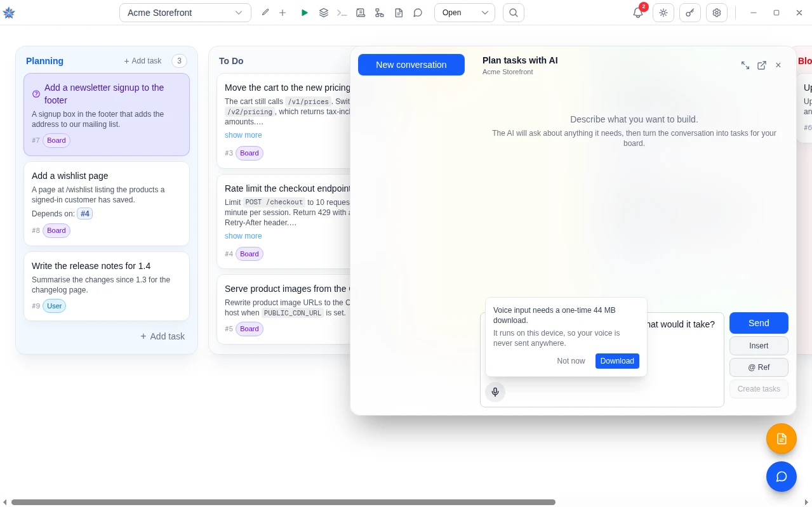Open the Open status filter dropdown
Screen dimensions: 812x507
[465, 13]
